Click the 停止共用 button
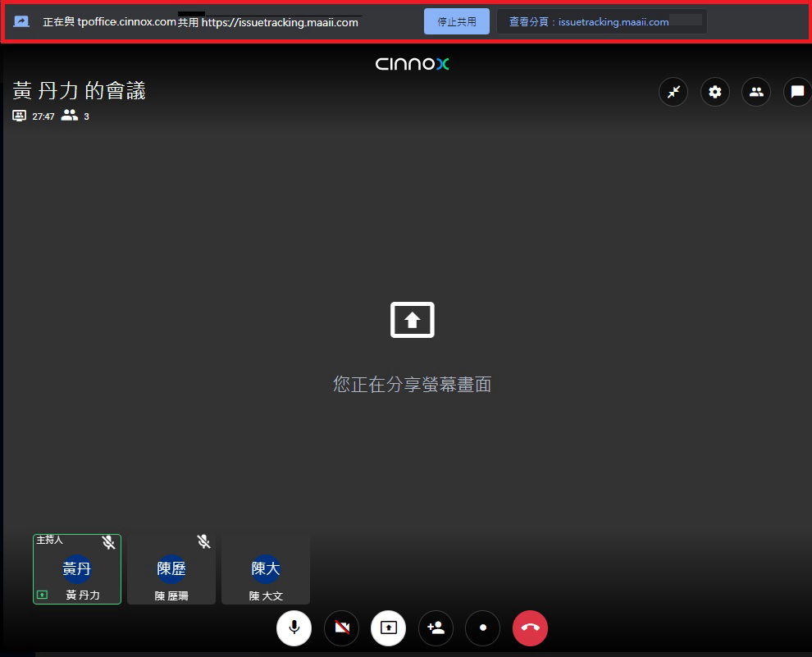Image resolution: width=812 pixels, height=657 pixels. [456, 22]
